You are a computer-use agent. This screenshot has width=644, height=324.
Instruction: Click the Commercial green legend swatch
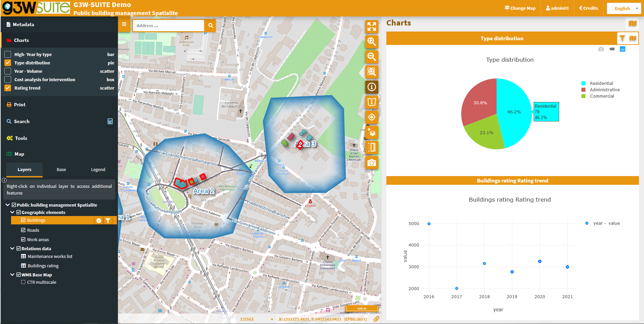[583, 96]
